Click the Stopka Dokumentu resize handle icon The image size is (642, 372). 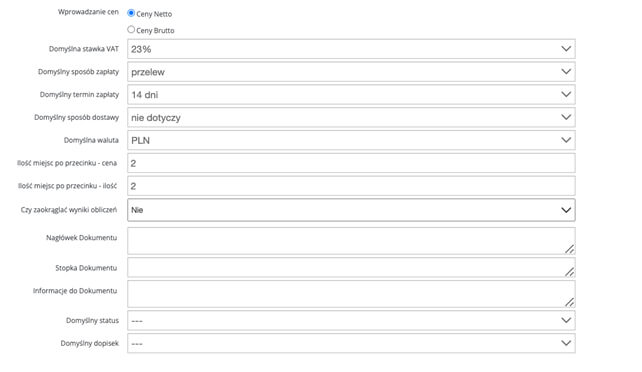570,272
